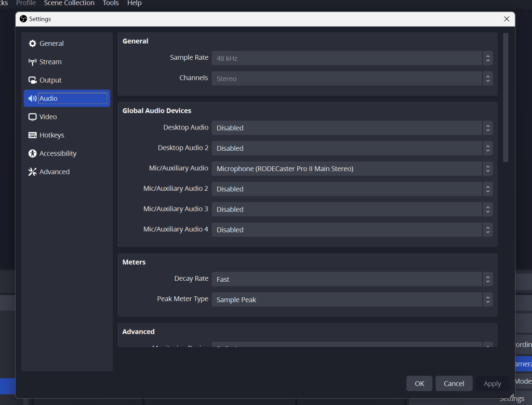Click OK to confirm settings
The image size is (532, 405).
[x=419, y=384]
